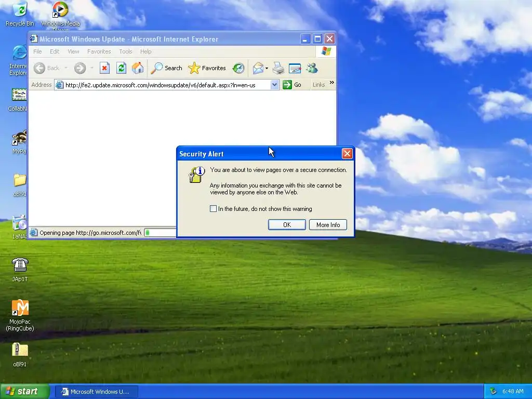The image size is (532, 399).
Task: Click status text 'Opening page http://go.microsoft.com'
Action: click(x=90, y=233)
